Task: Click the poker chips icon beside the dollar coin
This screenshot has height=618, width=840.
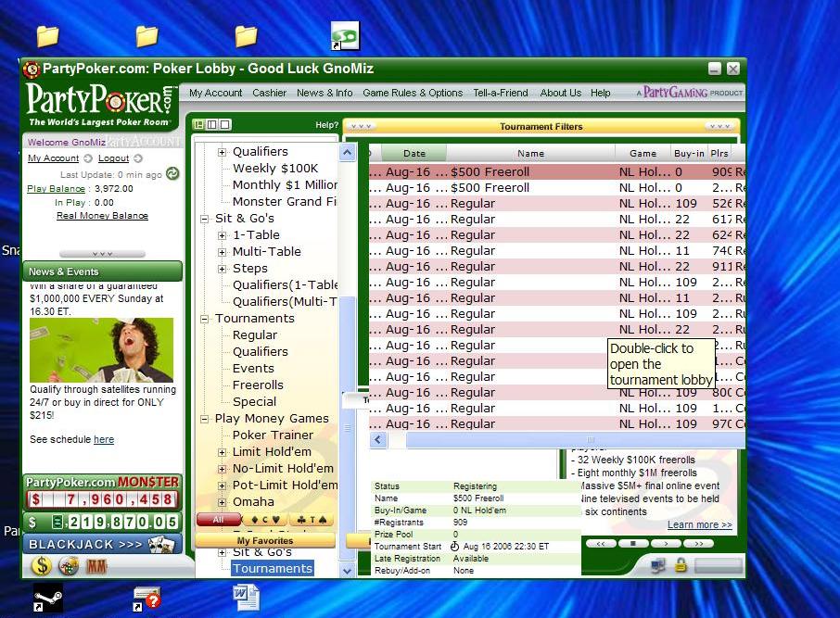Action: click(x=69, y=566)
